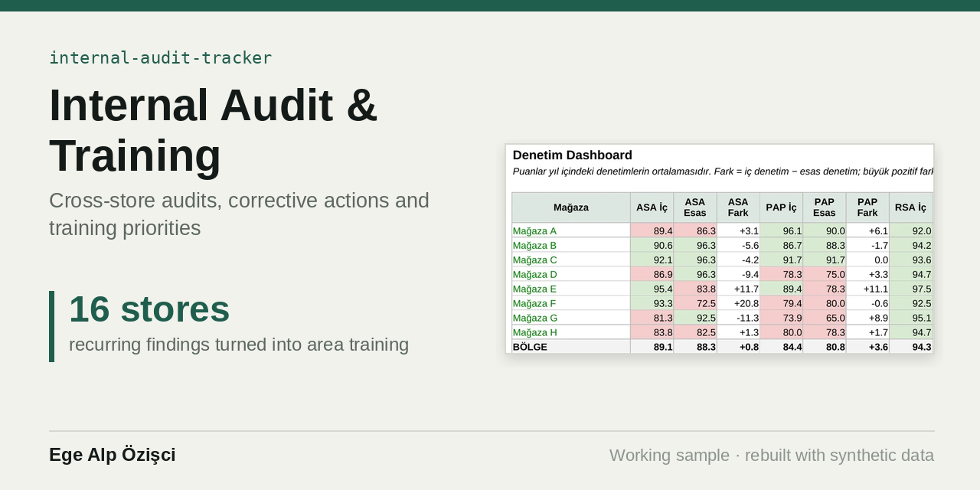Select the 16 stores statistic
This screenshot has width=980, height=490.
(149, 309)
